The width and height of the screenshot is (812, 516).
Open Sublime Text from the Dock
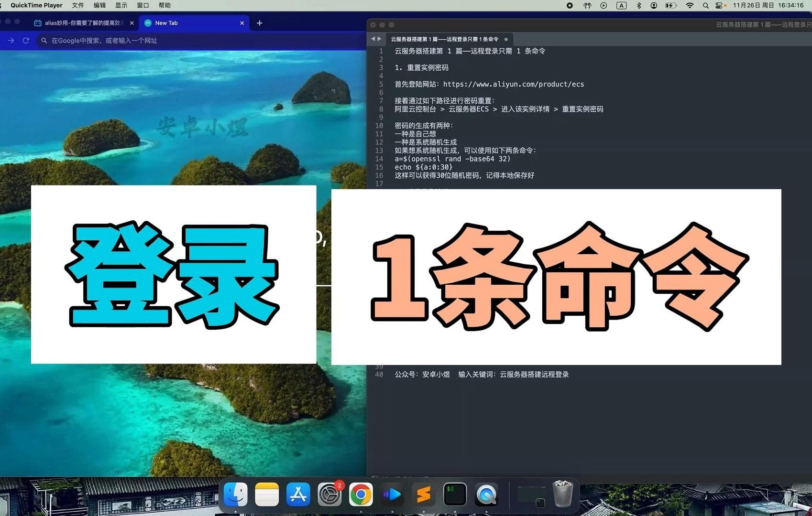[x=424, y=494]
